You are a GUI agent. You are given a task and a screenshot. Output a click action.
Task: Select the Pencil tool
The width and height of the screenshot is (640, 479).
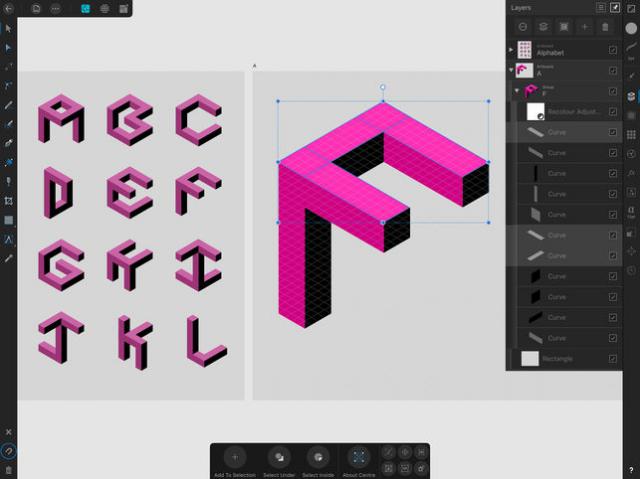tap(8, 105)
